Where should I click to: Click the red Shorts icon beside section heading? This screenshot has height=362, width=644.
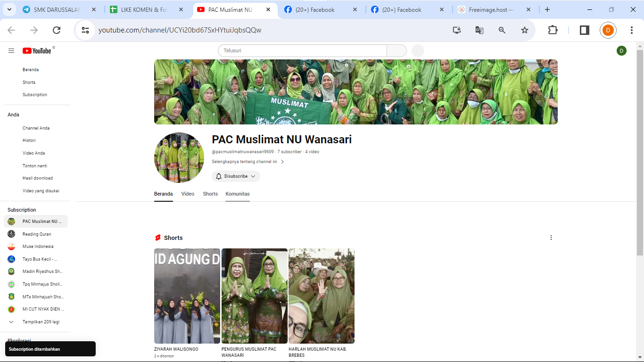pyautogui.click(x=158, y=238)
